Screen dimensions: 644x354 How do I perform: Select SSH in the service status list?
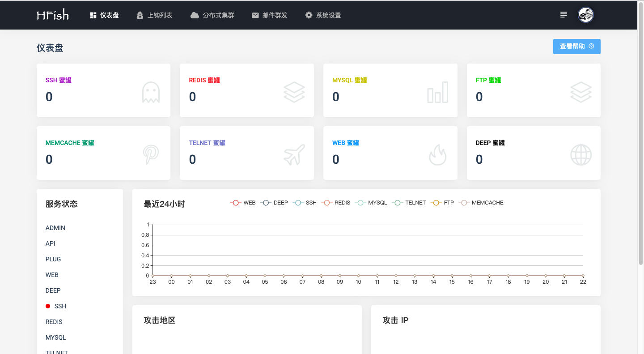(x=60, y=306)
